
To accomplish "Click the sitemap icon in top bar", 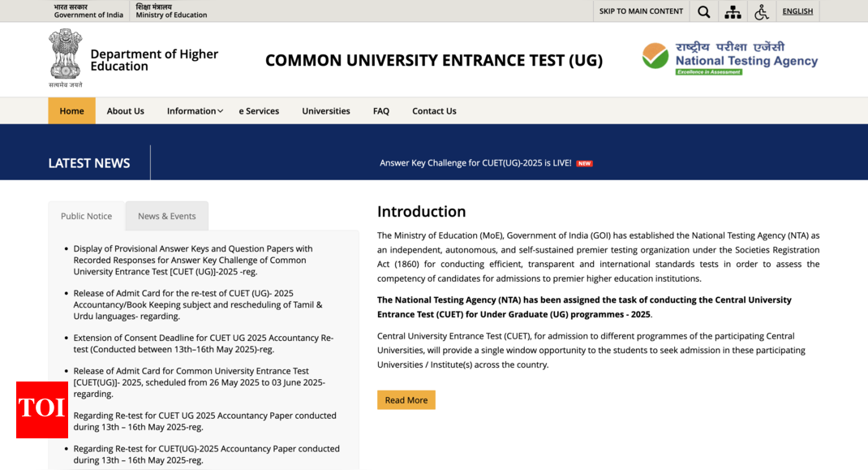I will pyautogui.click(x=733, y=11).
